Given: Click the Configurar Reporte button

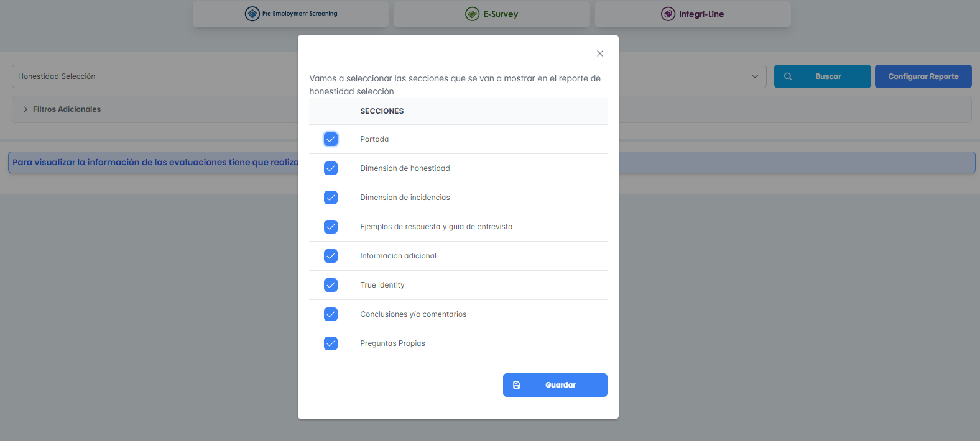Looking at the screenshot, I should (x=923, y=76).
